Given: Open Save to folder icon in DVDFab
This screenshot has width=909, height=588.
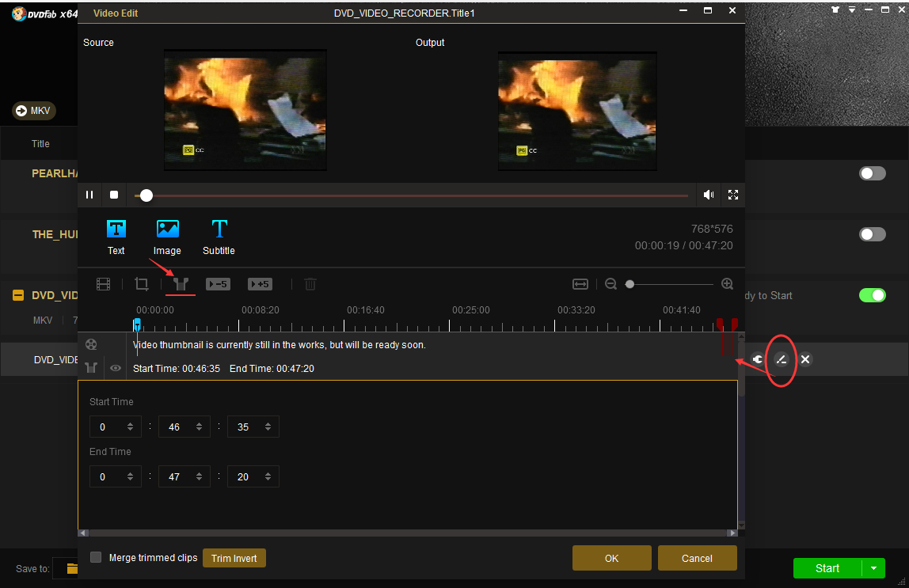Looking at the screenshot, I should click(x=72, y=568).
